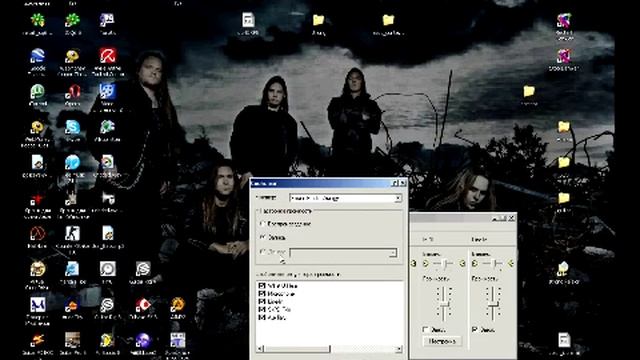Click the list's horizontal scrollbar right arrow

coord(399,349)
